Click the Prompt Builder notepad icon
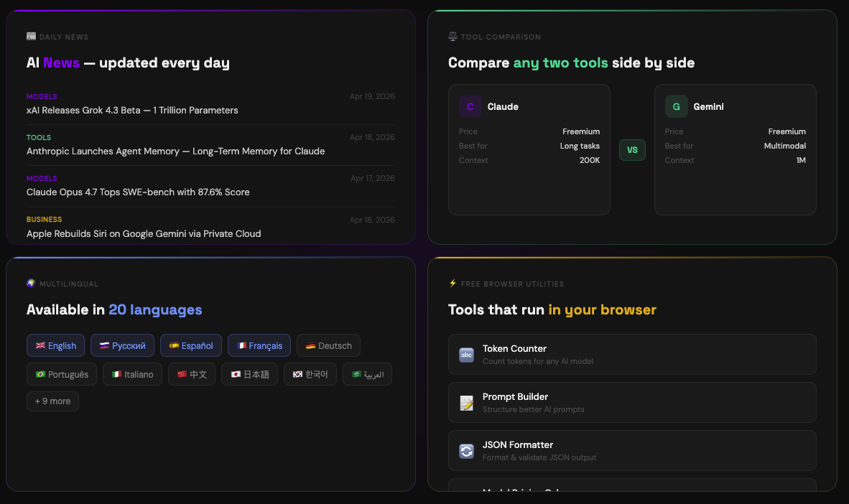849x504 pixels. [466, 403]
